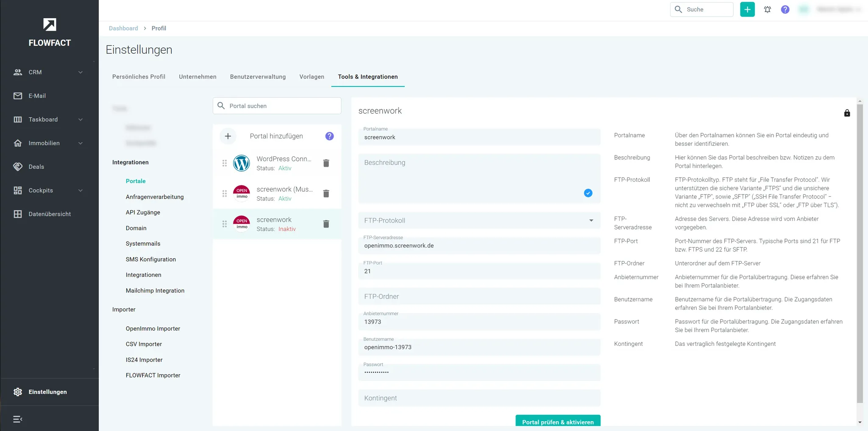Delete the screenwork (Mus...) portal
Viewport: 868px width, 431px height.
click(x=326, y=194)
